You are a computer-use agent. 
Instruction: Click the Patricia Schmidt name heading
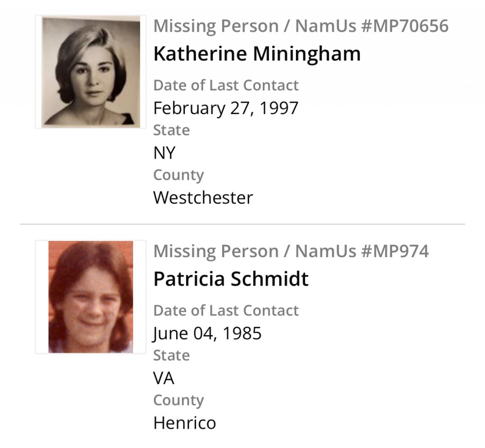pos(231,279)
